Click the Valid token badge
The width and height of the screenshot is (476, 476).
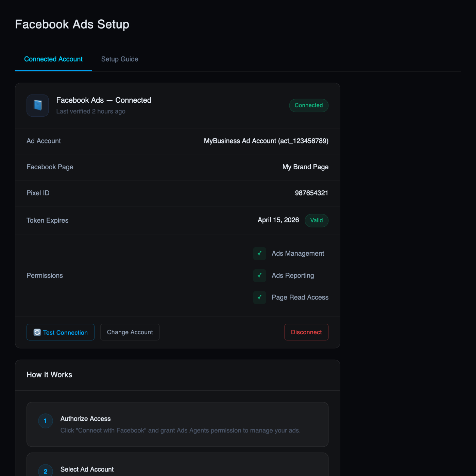coord(317,220)
